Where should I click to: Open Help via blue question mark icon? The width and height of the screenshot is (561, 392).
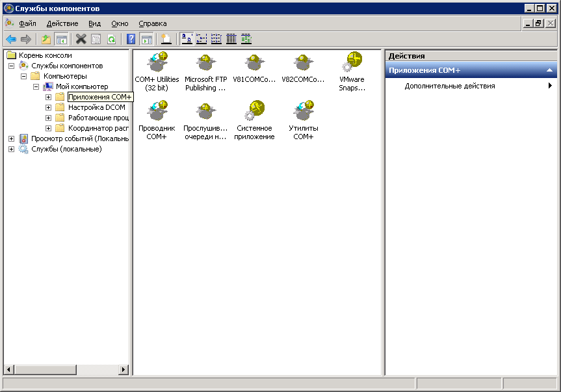pos(131,39)
